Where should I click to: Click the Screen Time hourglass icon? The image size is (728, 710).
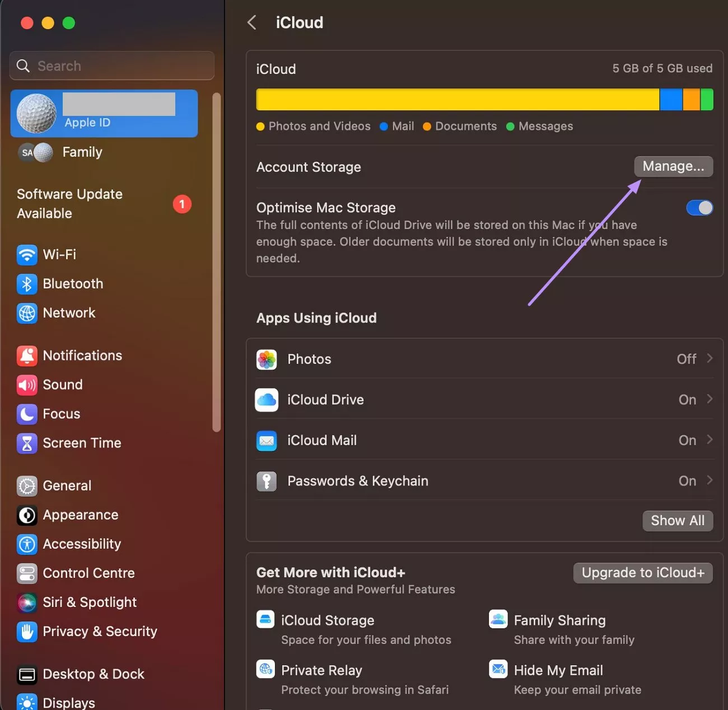click(27, 443)
